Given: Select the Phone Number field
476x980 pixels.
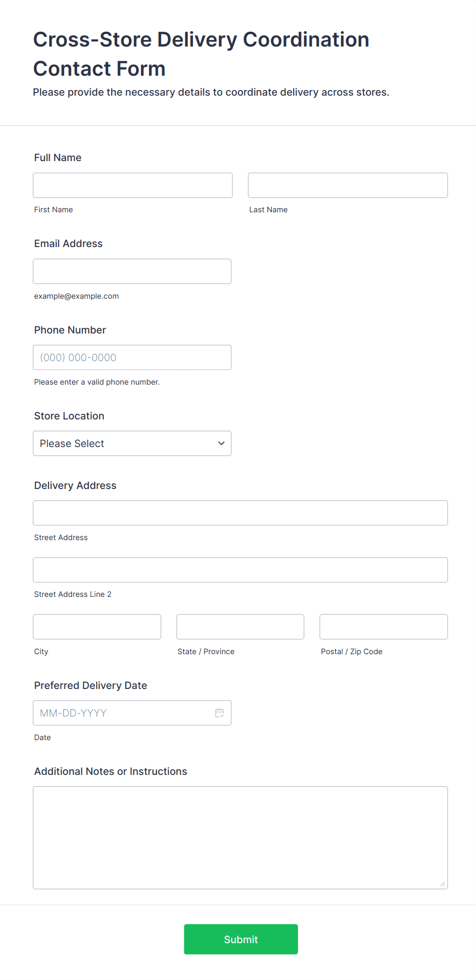Looking at the screenshot, I should point(132,358).
